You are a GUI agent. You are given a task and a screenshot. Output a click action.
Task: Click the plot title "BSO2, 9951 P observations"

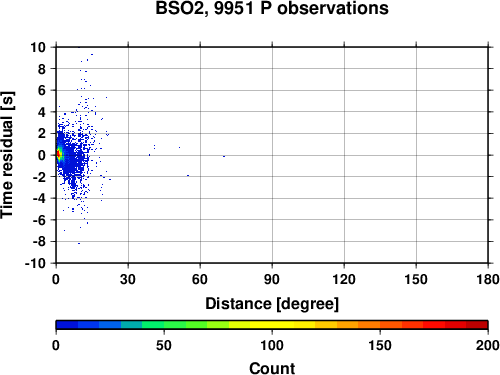coord(272,8)
